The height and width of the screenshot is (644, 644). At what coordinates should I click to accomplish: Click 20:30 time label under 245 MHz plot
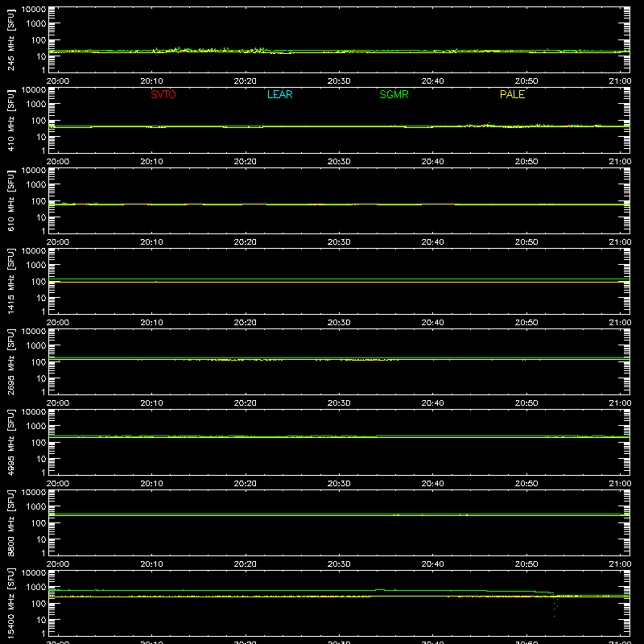[339, 81]
